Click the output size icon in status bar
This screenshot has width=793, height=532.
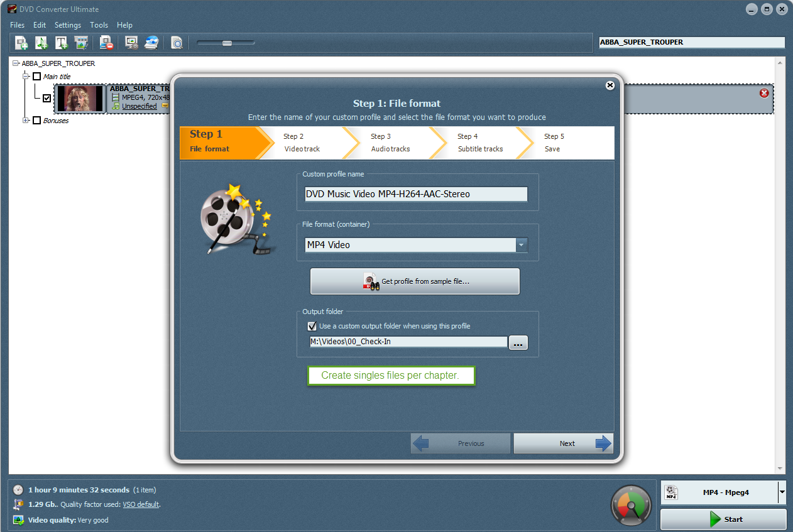click(x=18, y=504)
